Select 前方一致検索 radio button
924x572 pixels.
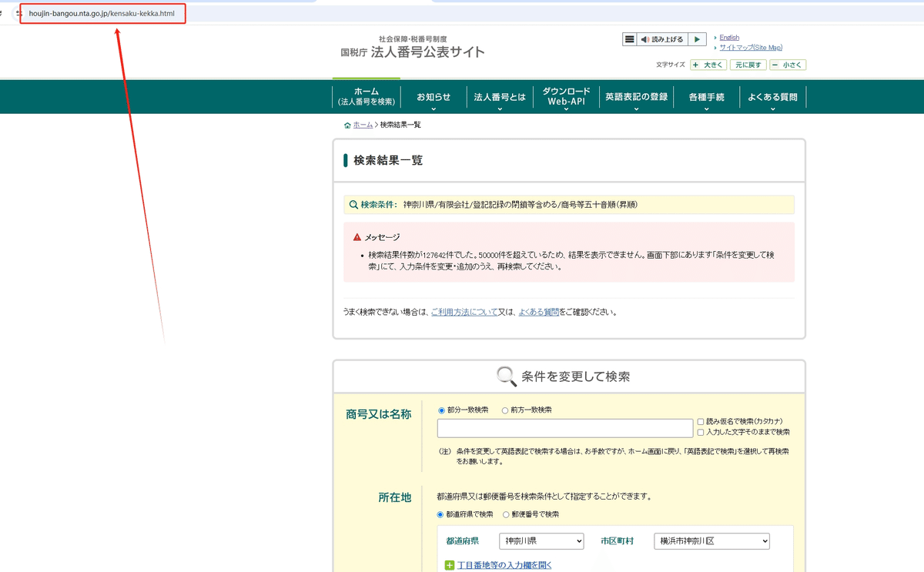pyautogui.click(x=505, y=410)
